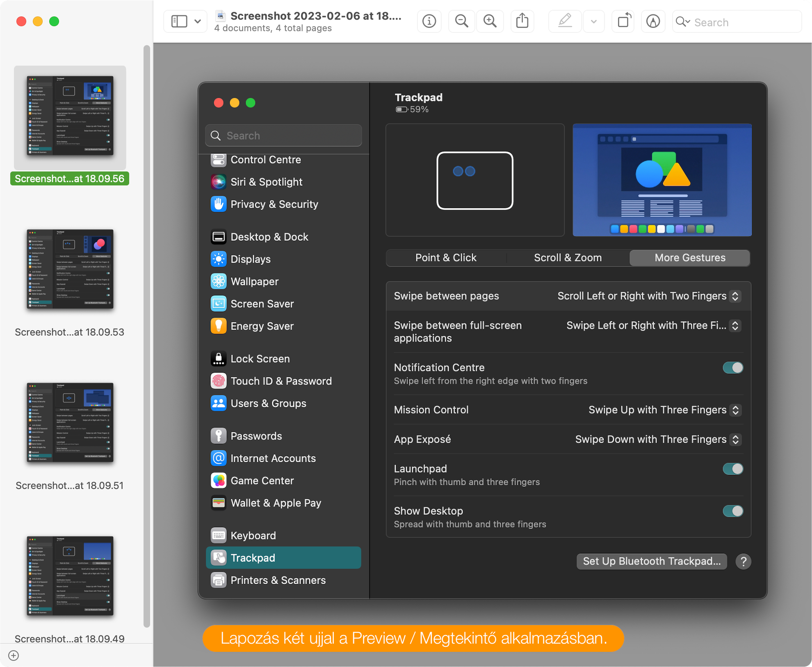Open Wallet & Apple Pay icon
The width and height of the screenshot is (812, 667).
(219, 503)
